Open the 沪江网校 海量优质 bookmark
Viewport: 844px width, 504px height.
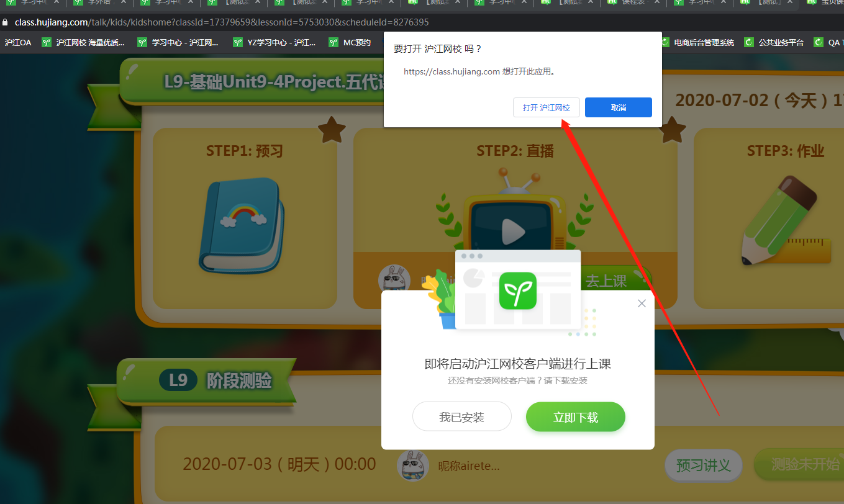84,43
